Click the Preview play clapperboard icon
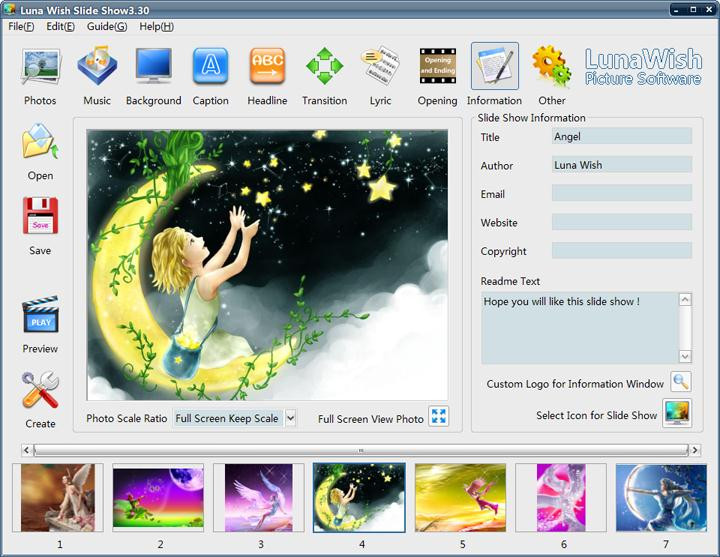720x557 pixels. (x=40, y=315)
